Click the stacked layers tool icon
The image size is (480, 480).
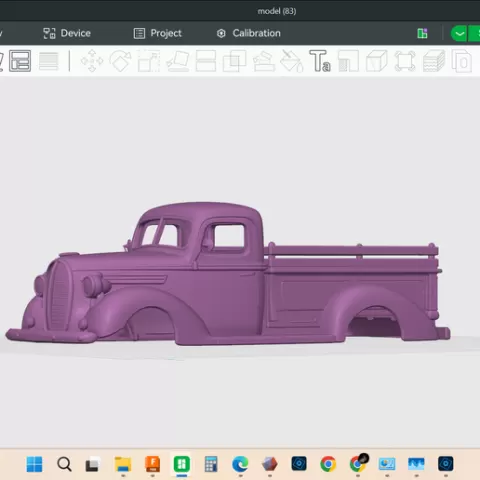tap(434, 61)
